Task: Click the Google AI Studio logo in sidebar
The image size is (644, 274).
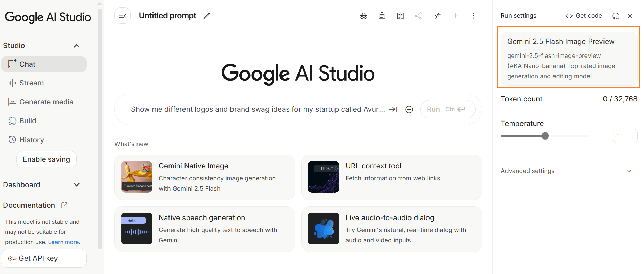Action: point(48,17)
